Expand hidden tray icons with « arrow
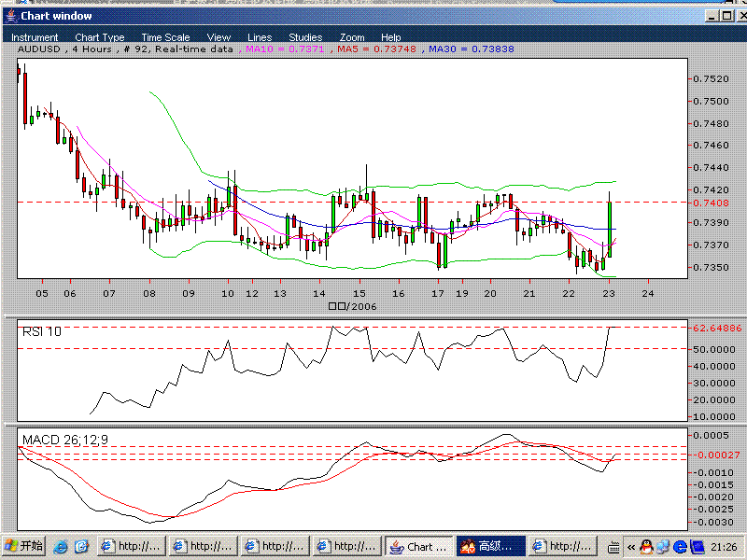Image resolution: width=747 pixels, height=560 pixels. 631,547
